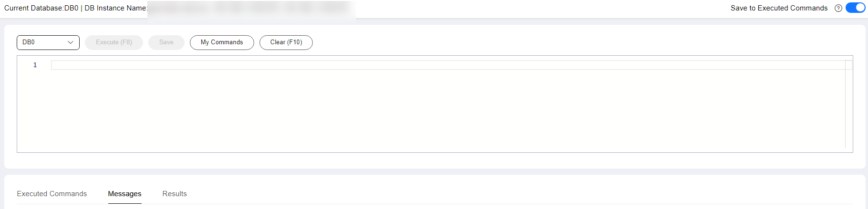868x209 pixels.
Task: Click the overview ruler marker at the editor's top right
Action: [848, 65]
